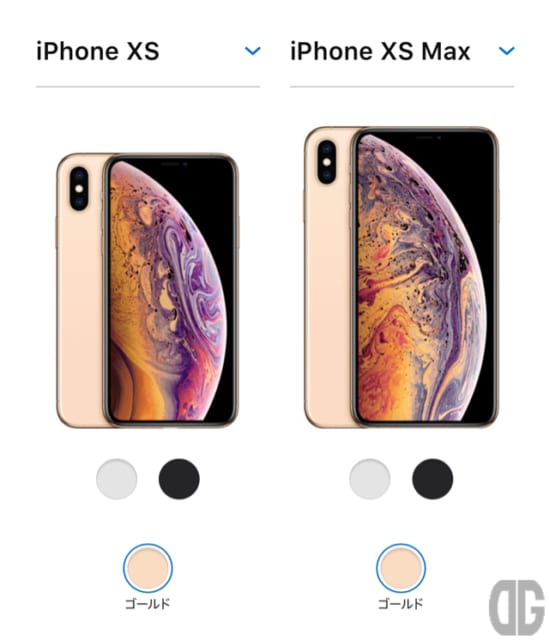Click the iPhone XS Max product image
The height and width of the screenshot is (640, 549).
(x=401, y=277)
